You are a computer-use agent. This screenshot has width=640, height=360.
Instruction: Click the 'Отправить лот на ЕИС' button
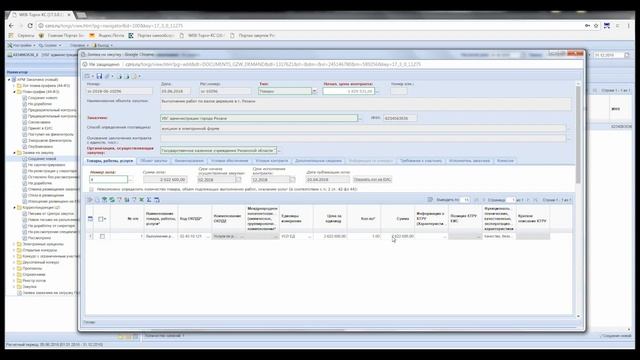tap(372, 180)
